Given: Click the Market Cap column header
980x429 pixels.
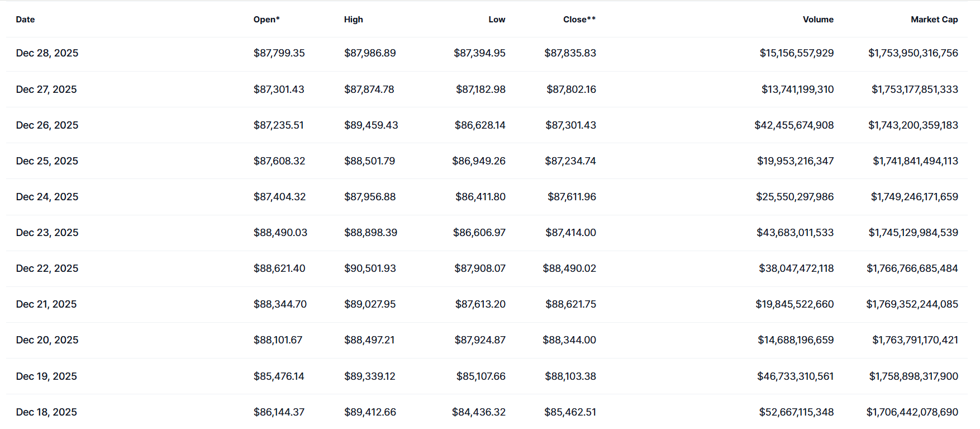Looking at the screenshot, I should 934,20.
